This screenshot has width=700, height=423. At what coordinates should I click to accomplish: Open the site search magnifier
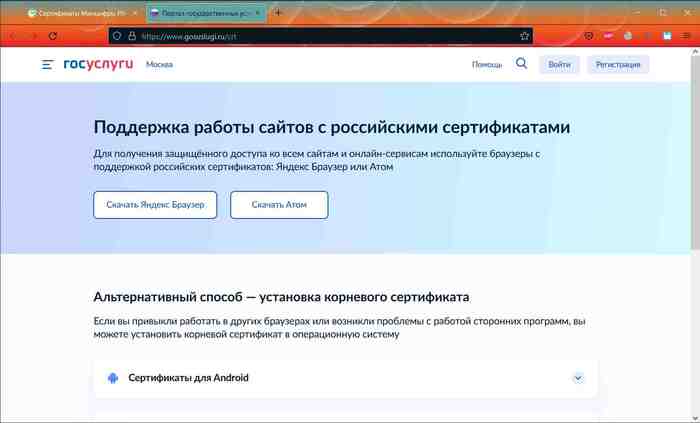pyautogui.click(x=521, y=64)
